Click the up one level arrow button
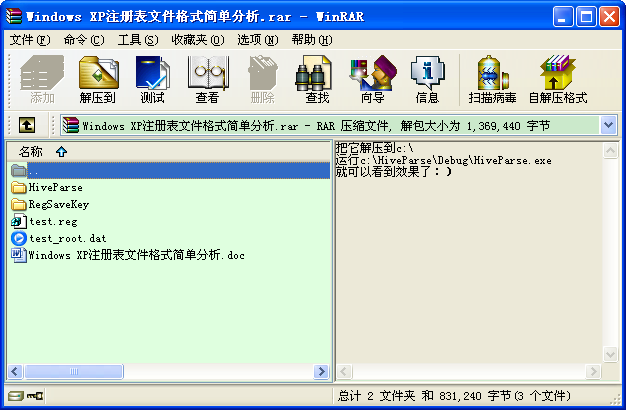The width and height of the screenshot is (626, 410). 27,125
